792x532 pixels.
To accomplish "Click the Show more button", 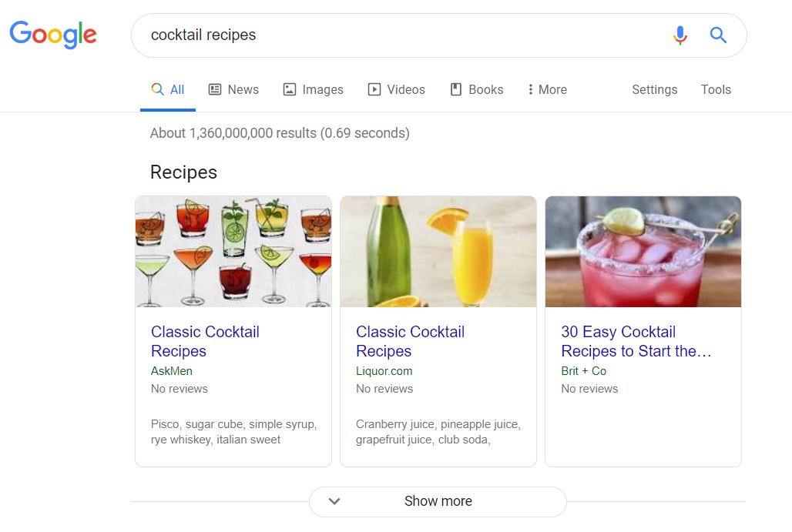I will 438,501.
